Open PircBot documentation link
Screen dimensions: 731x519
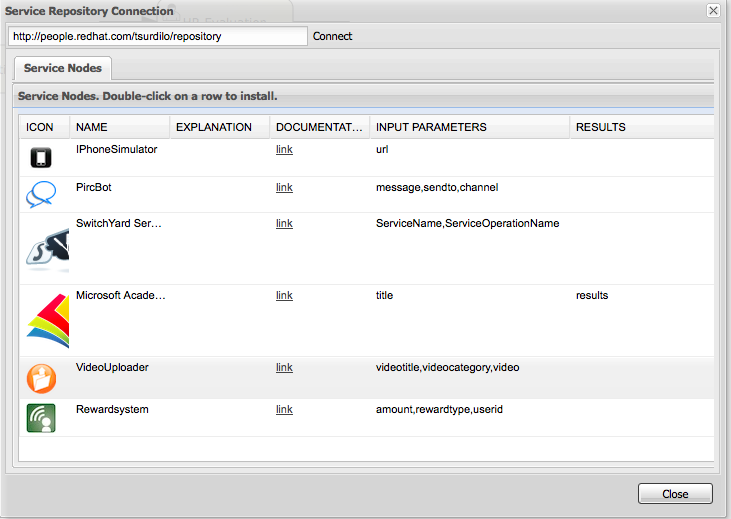point(284,187)
